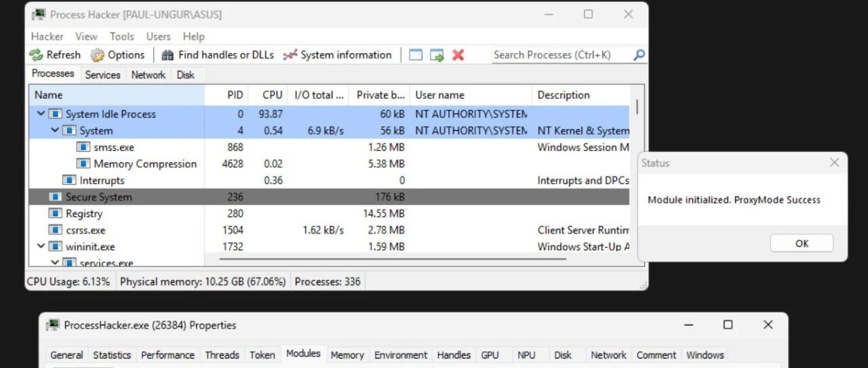The width and height of the screenshot is (868, 368).
Task: Sort by Description column header
Action: point(581,95)
